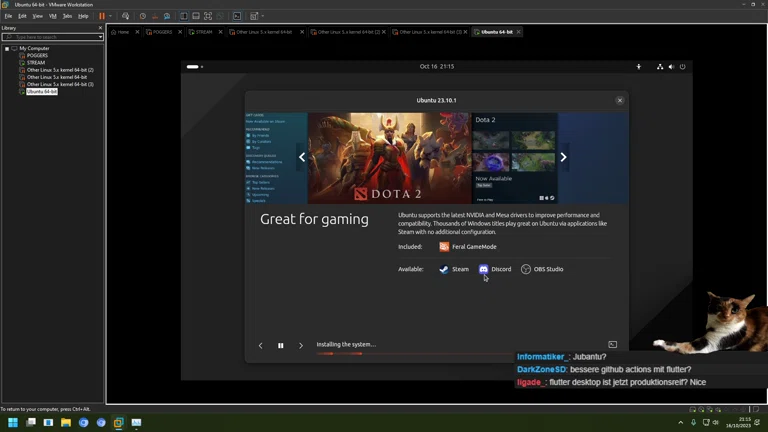Click the microphone icon in system tray
The image size is (768, 432).
click(693, 422)
